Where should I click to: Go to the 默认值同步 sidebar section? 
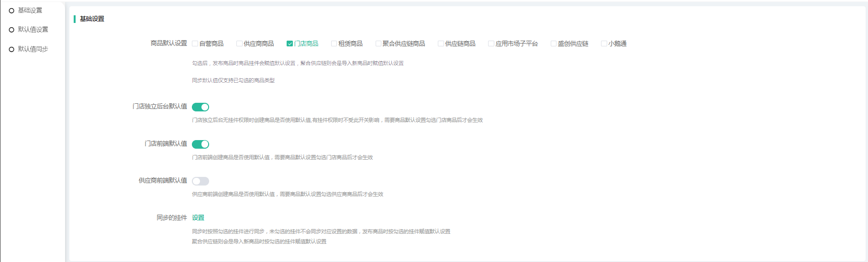coord(33,49)
